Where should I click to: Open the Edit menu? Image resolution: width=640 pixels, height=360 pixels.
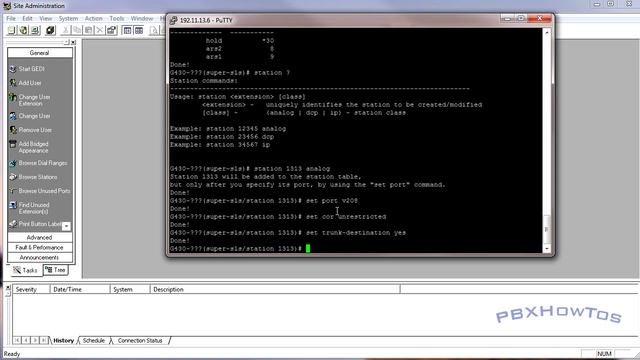click(27, 18)
